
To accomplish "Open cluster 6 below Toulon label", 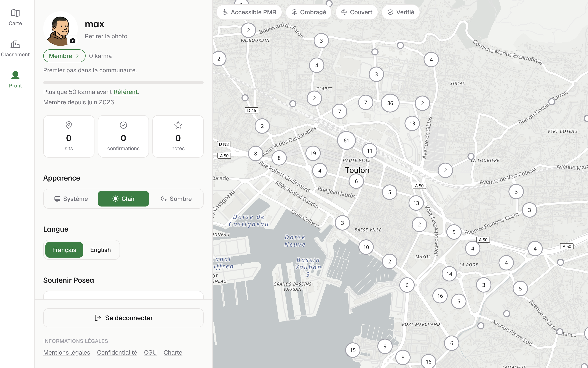I will click(356, 181).
